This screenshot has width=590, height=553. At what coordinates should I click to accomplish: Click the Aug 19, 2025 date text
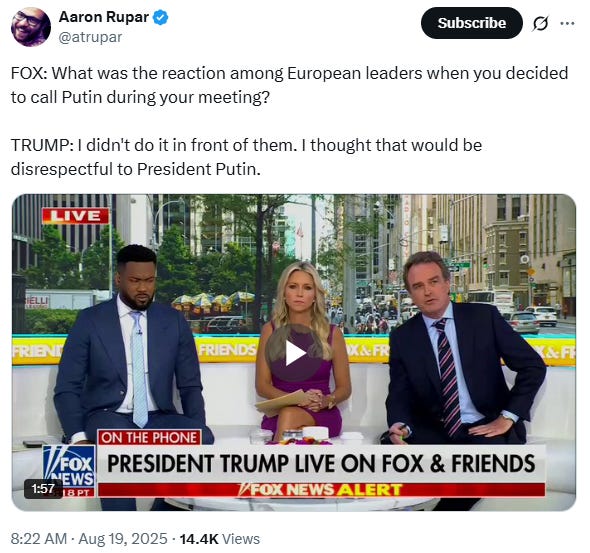click(123, 539)
